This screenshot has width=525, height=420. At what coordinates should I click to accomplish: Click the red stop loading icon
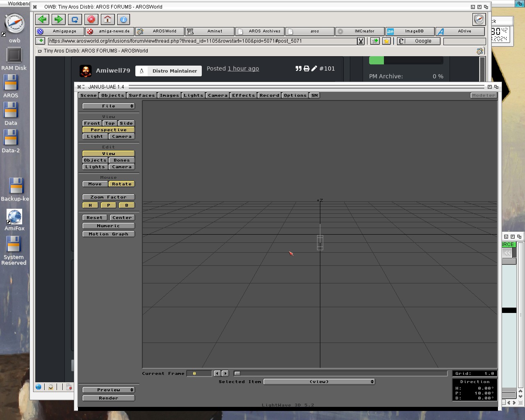pyautogui.click(x=91, y=19)
